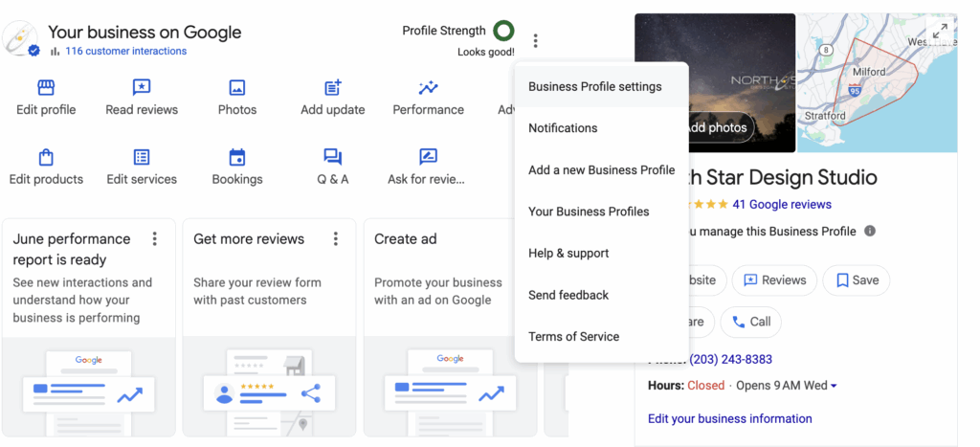Click the service area map thumbnail

pyautogui.click(x=877, y=83)
